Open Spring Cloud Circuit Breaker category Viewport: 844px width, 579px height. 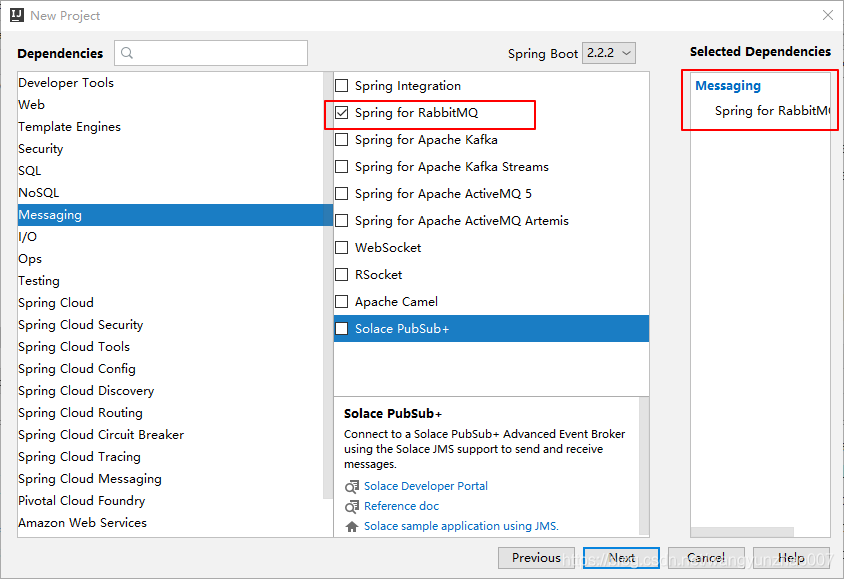[170, 435]
